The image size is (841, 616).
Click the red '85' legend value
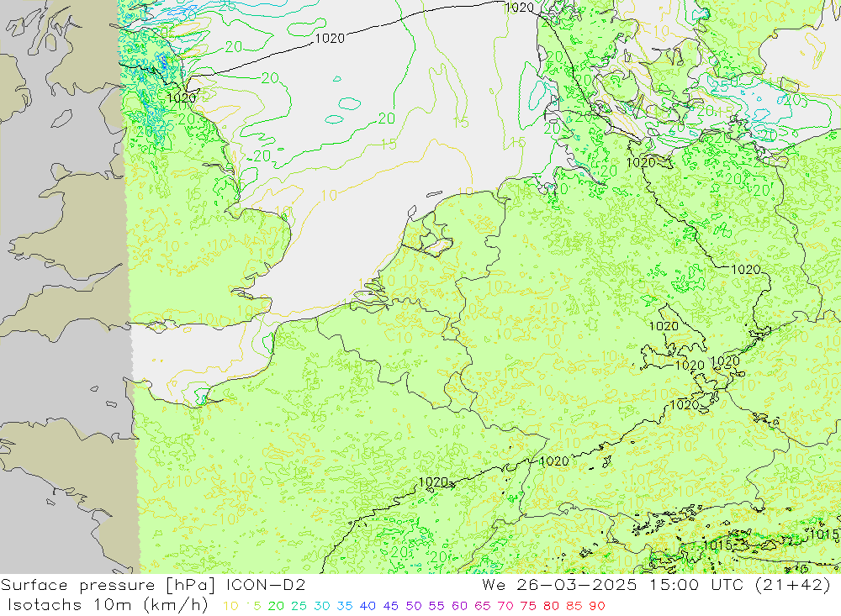coord(574,606)
